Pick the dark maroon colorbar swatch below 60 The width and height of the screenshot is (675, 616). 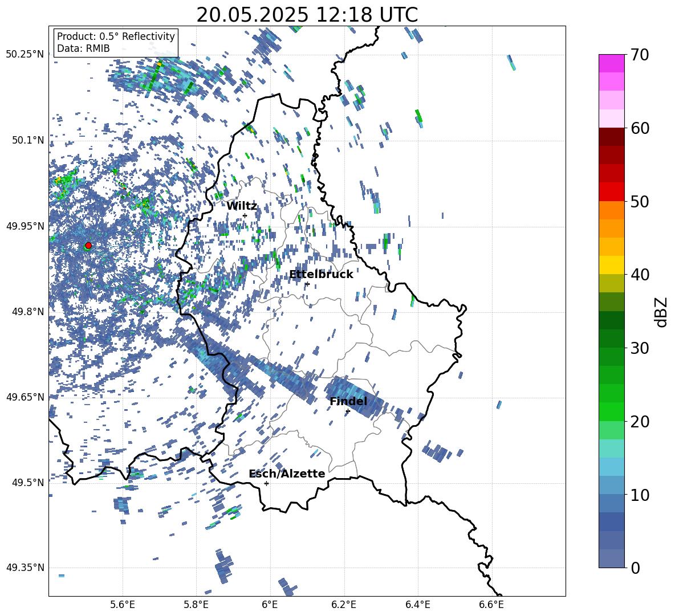[611, 137]
